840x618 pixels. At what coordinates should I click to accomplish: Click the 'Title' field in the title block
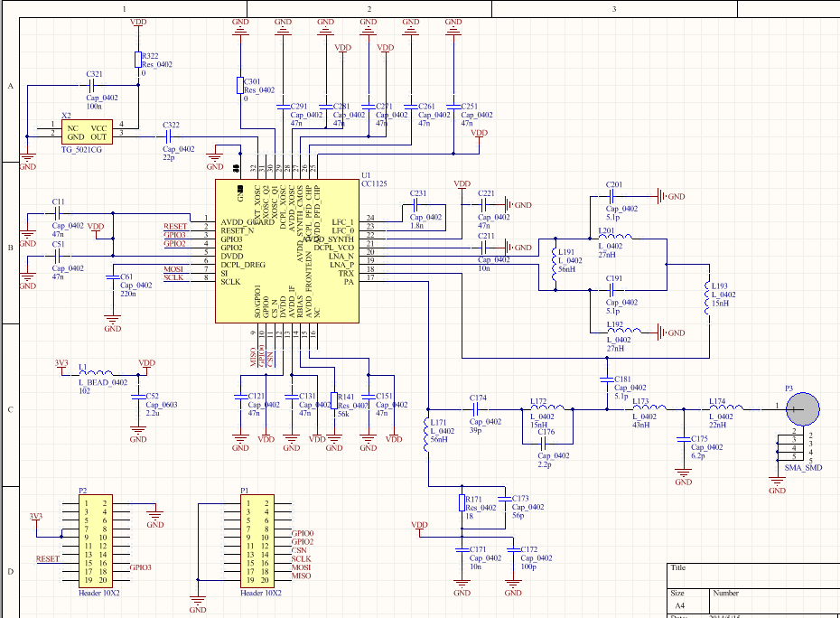[x=677, y=567]
